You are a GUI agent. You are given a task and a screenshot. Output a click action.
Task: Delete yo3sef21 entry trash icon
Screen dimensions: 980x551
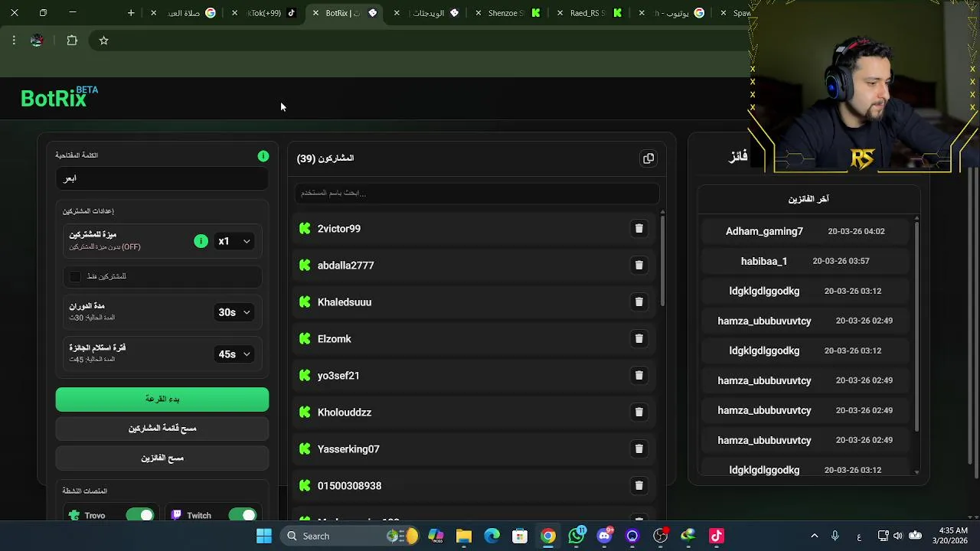(x=639, y=375)
